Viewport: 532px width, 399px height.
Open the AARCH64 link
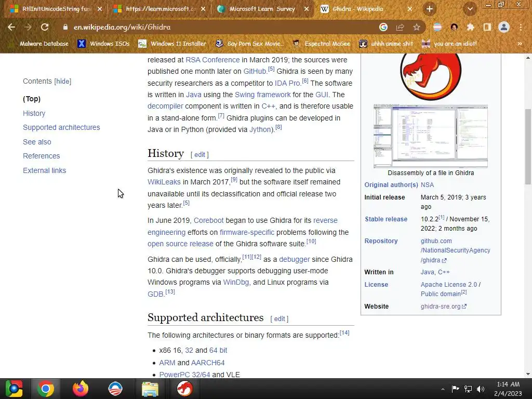point(208,363)
